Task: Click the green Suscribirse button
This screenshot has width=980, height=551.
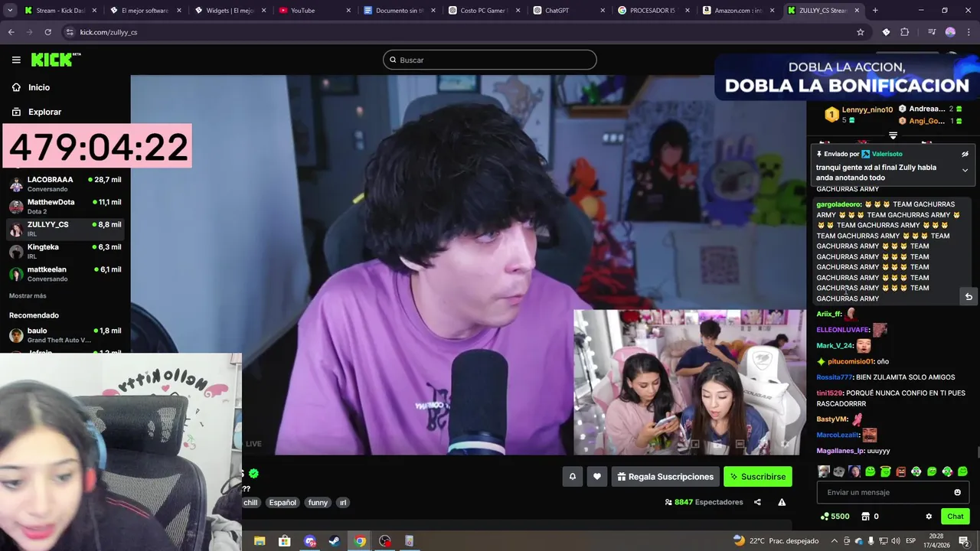Action: (x=758, y=477)
